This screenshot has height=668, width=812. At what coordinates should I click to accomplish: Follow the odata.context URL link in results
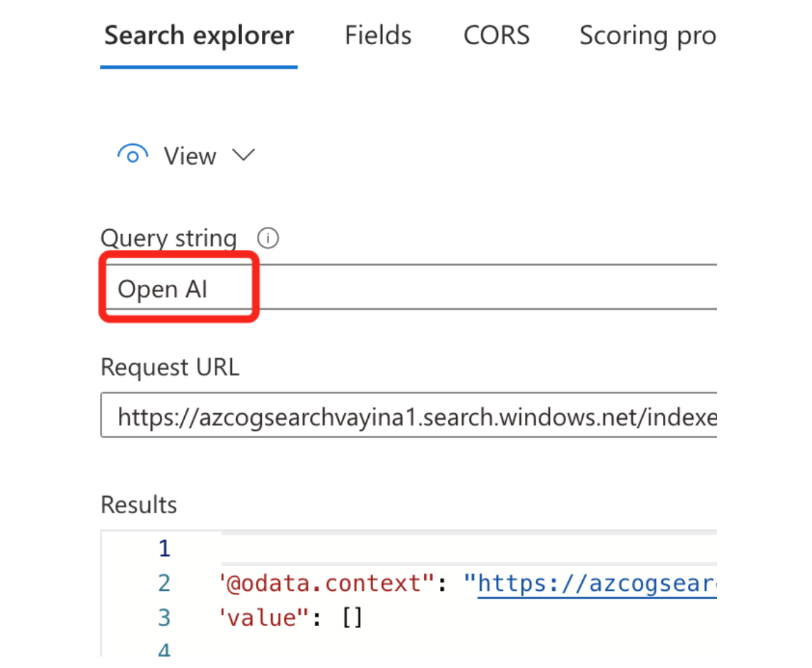[597, 584]
